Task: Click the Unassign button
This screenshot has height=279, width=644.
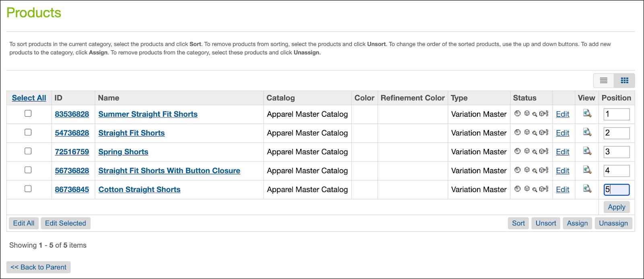Action: 613,223
